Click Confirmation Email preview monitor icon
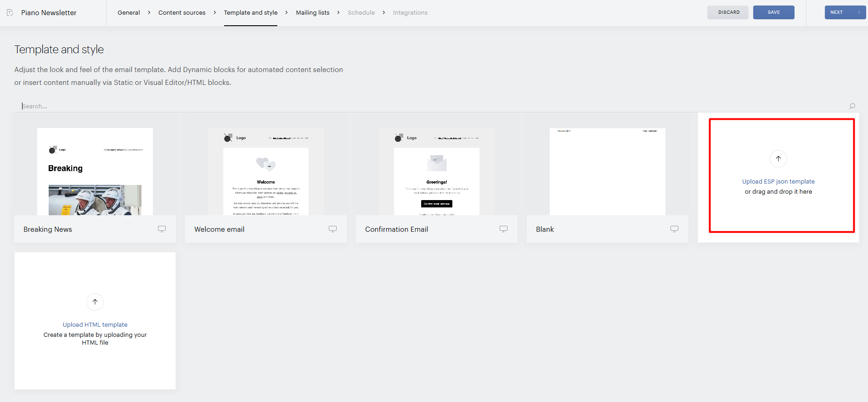Viewport: 868px width, 402px height. coord(503,229)
